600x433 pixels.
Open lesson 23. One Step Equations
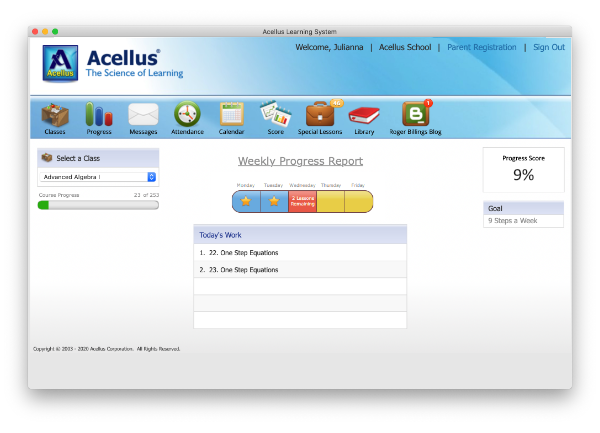click(300, 270)
